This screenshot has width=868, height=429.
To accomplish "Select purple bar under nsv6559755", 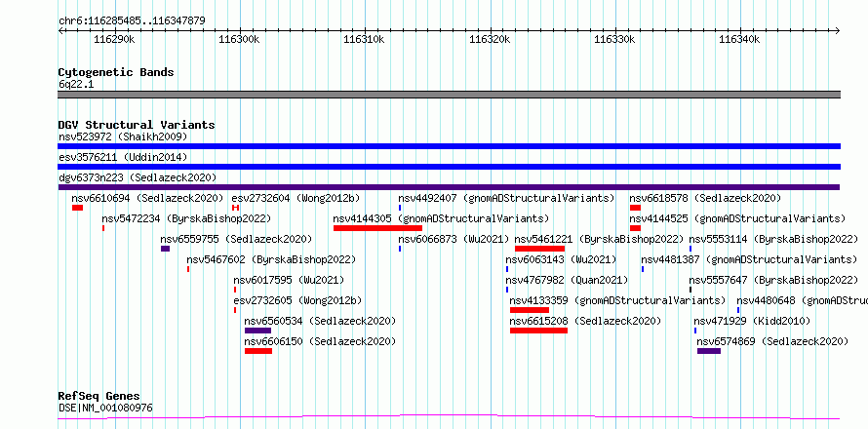I will point(165,249).
